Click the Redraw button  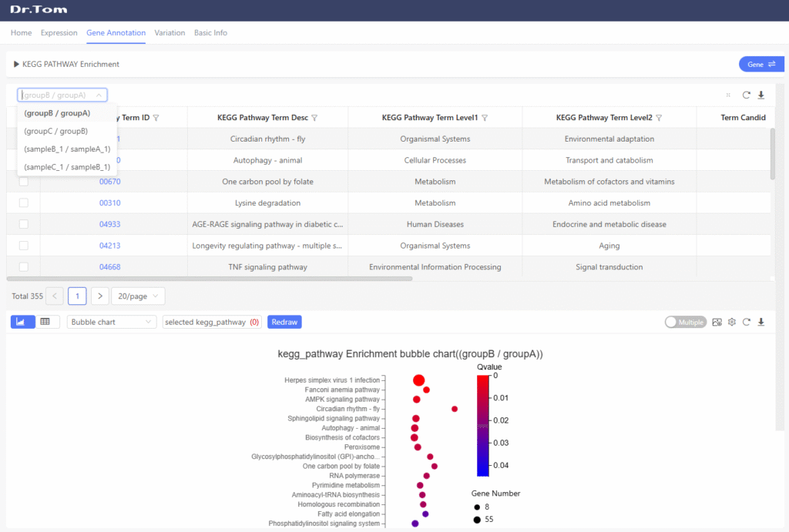284,322
